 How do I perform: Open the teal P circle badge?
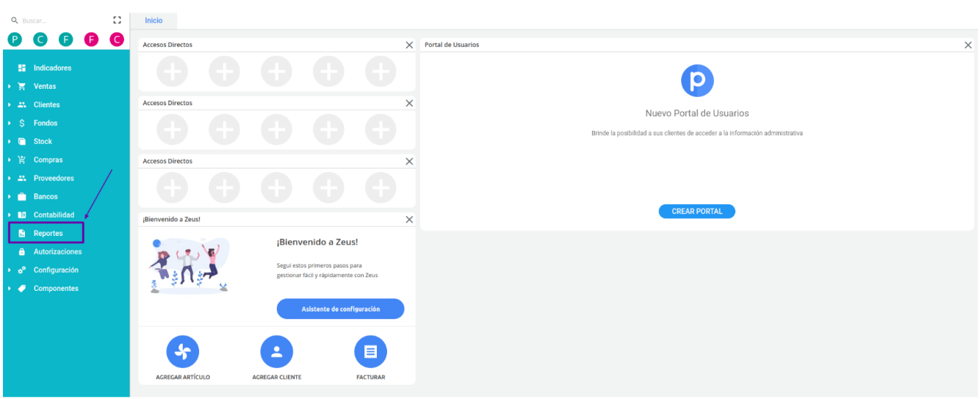[x=15, y=40]
